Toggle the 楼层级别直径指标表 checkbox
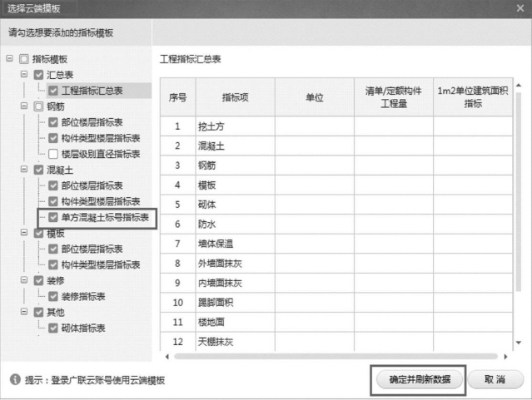 [53, 154]
